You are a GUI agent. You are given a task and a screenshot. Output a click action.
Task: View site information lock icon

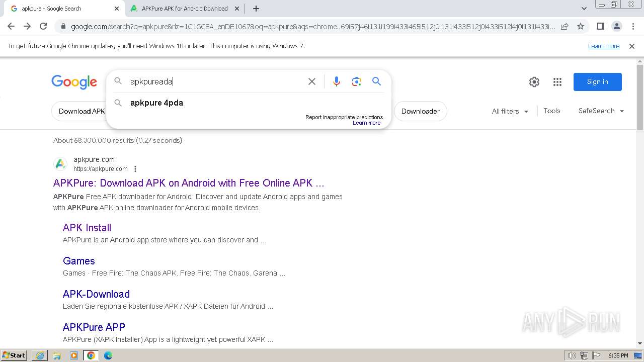(x=63, y=27)
